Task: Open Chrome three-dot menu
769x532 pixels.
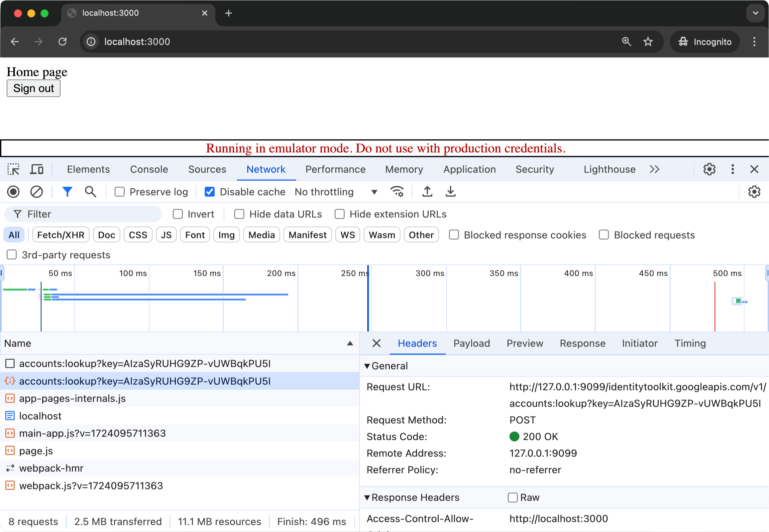Action: (x=754, y=42)
